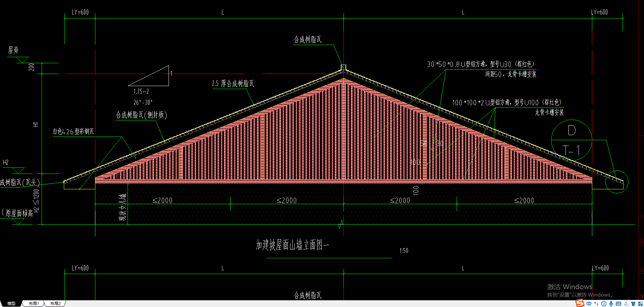644x307 pixels.
Task: Select the 屋脊 elevation label
Action: (13, 50)
